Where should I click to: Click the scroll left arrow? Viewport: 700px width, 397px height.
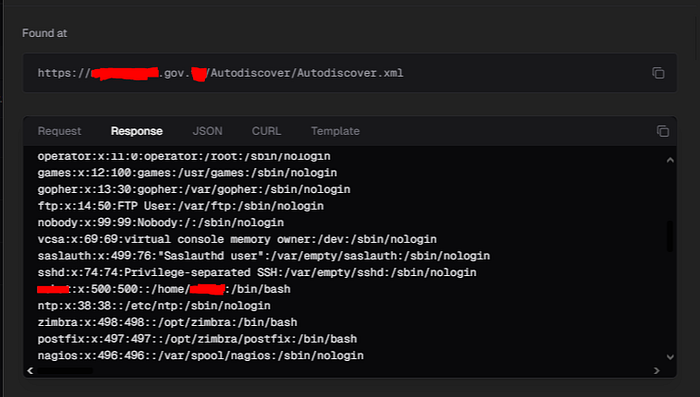[30, 370]
